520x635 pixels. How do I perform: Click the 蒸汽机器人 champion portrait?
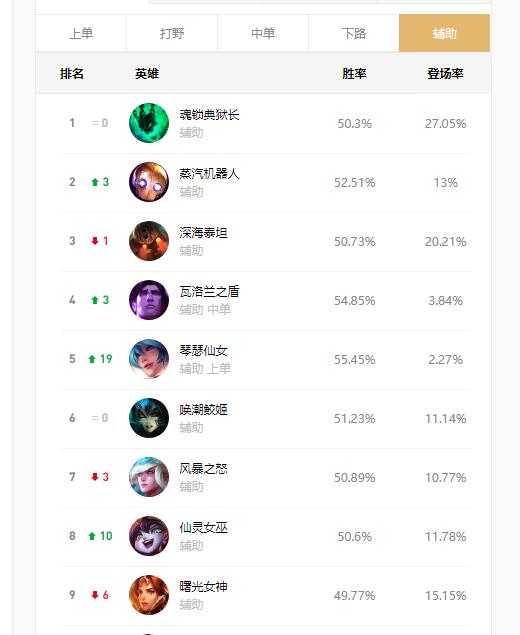[149, 182]
